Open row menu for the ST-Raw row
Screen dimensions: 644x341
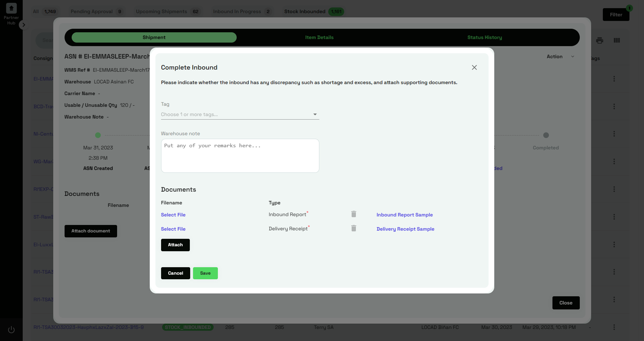pos(614,217)
